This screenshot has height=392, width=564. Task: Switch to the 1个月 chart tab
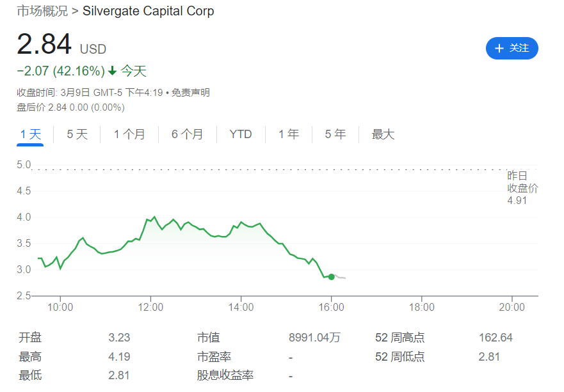(x=129, y=134)
